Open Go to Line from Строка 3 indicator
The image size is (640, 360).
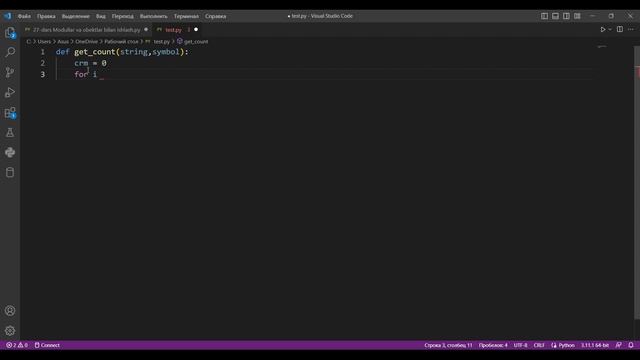[x=448, y=345]
